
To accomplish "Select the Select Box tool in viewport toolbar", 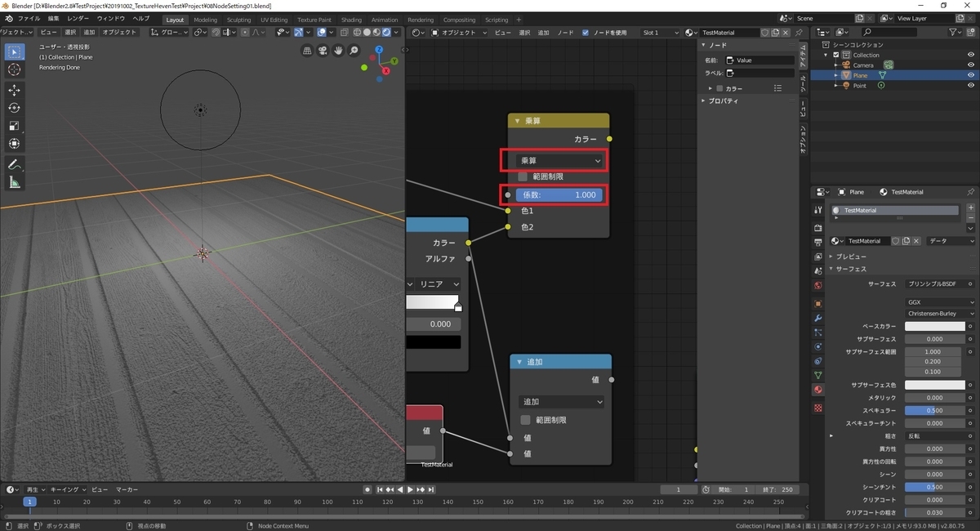I will [14, 51].
